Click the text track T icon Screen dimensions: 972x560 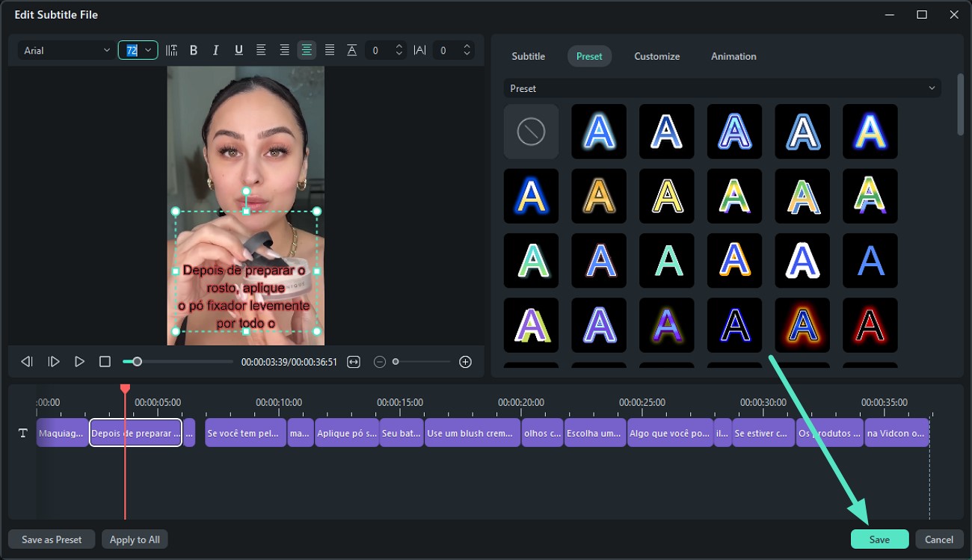pos(22,433)
